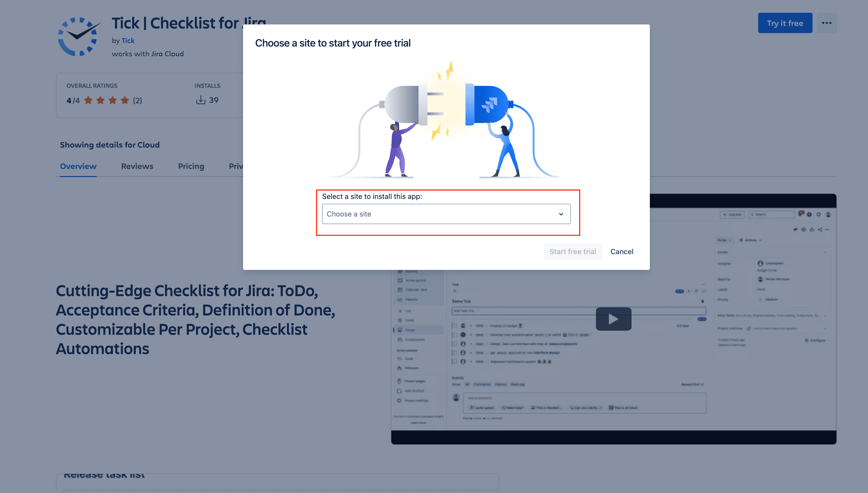868x493 pixels.
Task: Click the Tick vendor link
Action: (128, 41)
